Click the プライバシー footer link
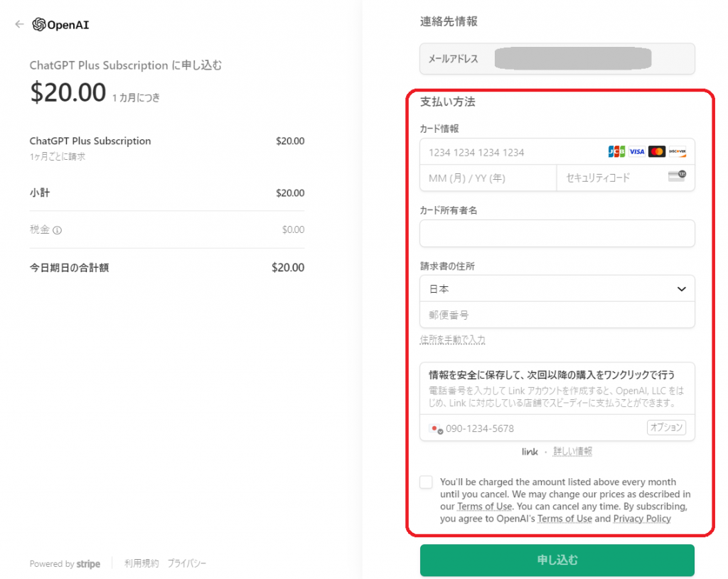The image size is (728, 579). [187, 563]
